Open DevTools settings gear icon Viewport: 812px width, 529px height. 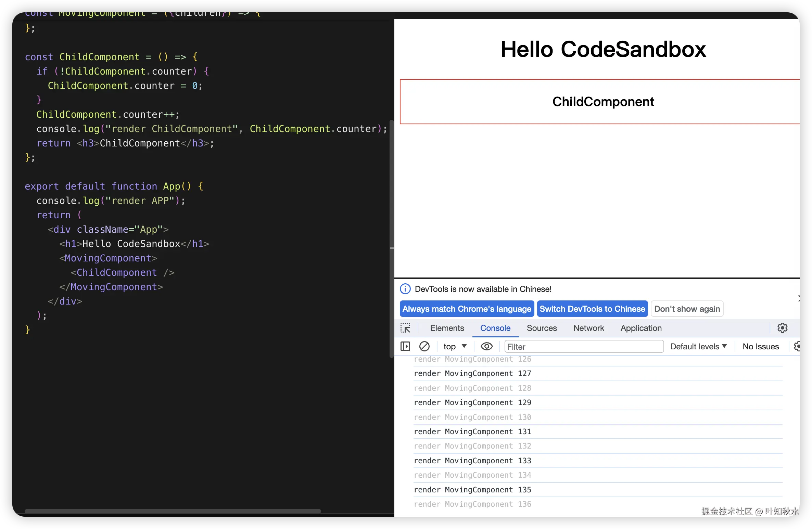(782, 328)
